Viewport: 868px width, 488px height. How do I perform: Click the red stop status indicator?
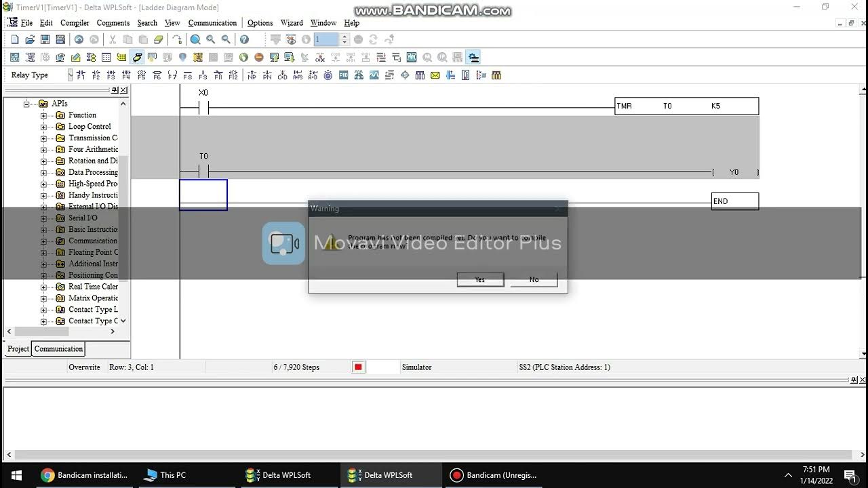click(x=358, y=367)
